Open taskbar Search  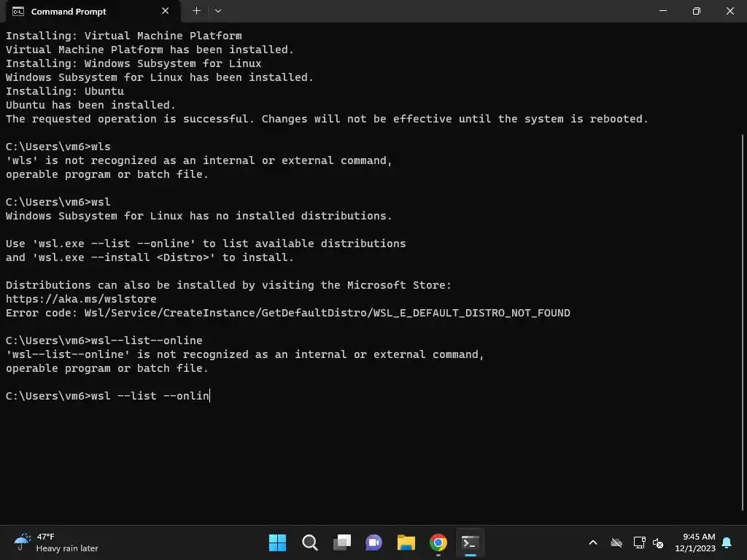309,542
